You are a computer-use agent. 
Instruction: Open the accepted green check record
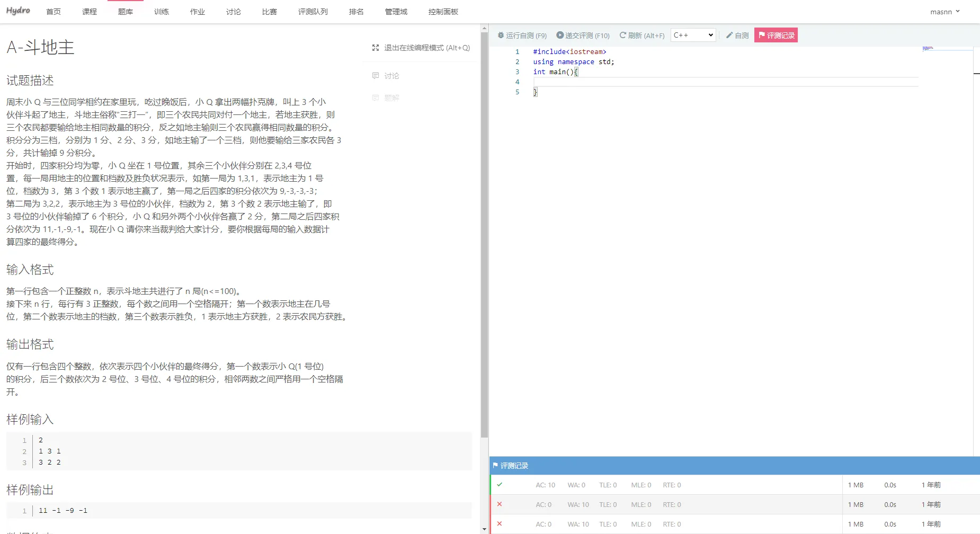click(x=500, y=485)
